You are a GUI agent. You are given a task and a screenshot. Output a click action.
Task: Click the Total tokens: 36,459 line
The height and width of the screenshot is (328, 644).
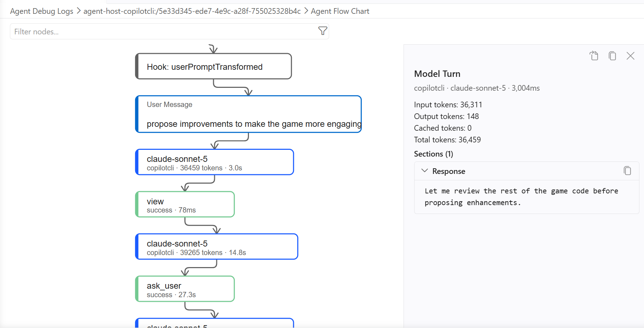click(447, 140)
